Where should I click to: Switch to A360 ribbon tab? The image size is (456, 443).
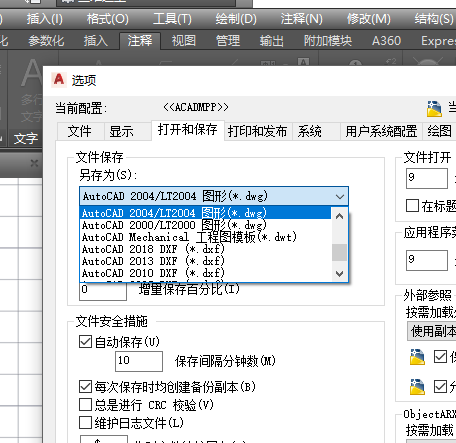(386, 41)
